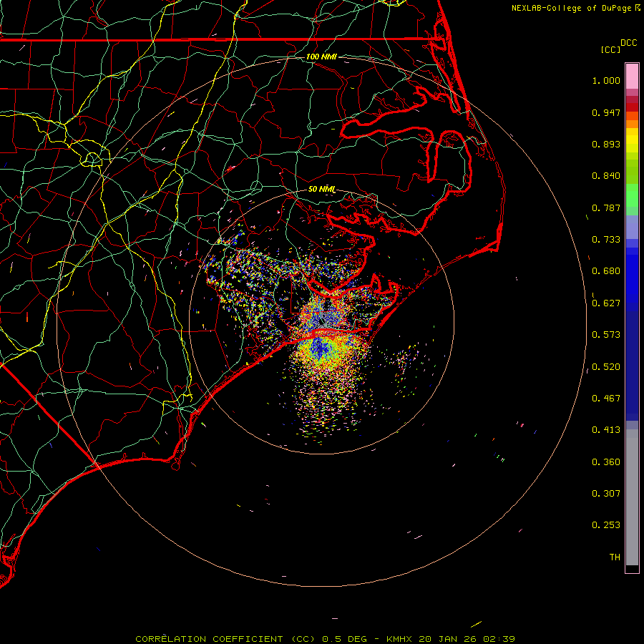Click the 0.307 scale value
644x644 pixels.
[x=606, y=494]
